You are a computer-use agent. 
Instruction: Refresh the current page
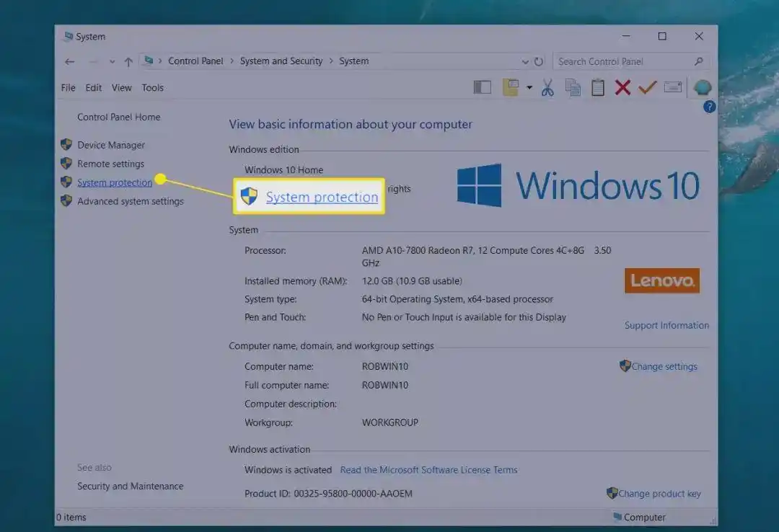point(539,61)
